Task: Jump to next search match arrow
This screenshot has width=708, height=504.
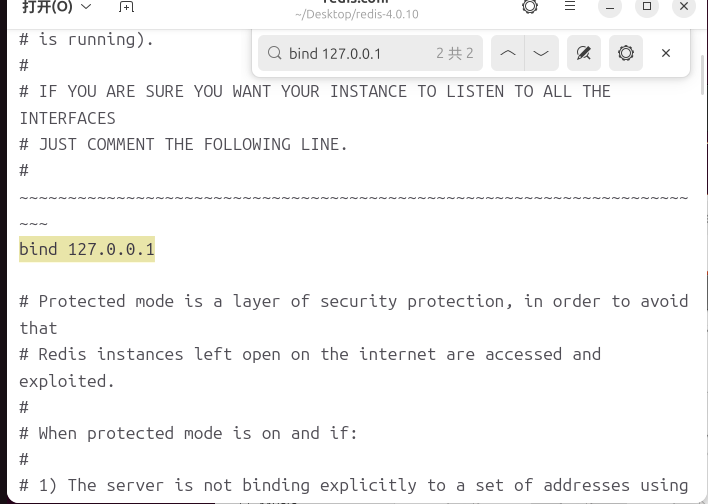Action: 541,53
